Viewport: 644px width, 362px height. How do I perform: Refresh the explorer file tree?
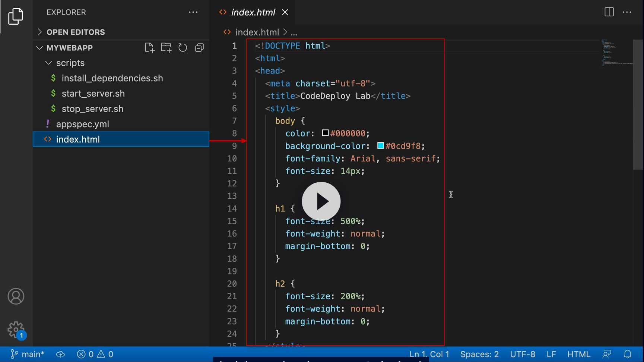click(183, 48)
